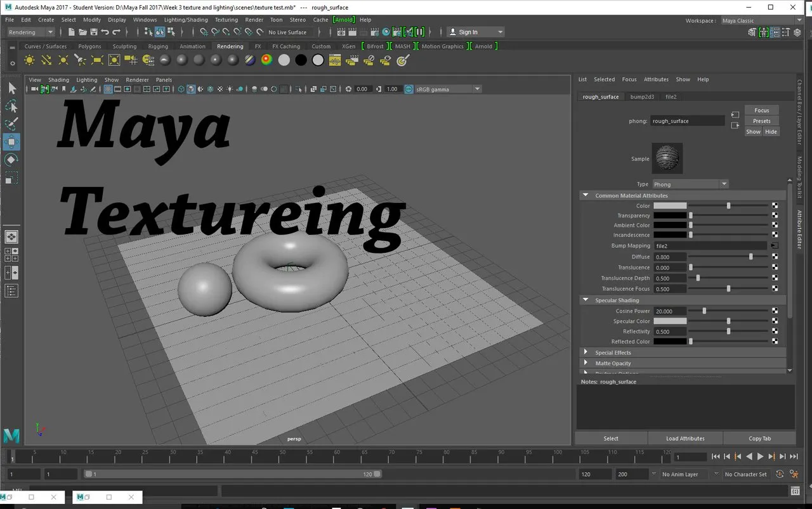Create a directional light from shelf
This screenshot has height=509, width=812.
click(x=46, y=60)
